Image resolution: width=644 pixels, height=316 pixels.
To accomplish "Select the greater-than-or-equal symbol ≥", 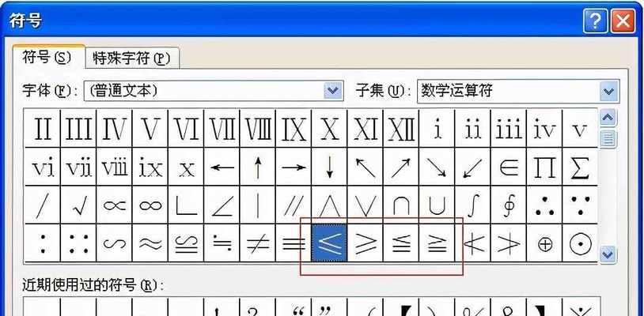I will tap(366, 243).
